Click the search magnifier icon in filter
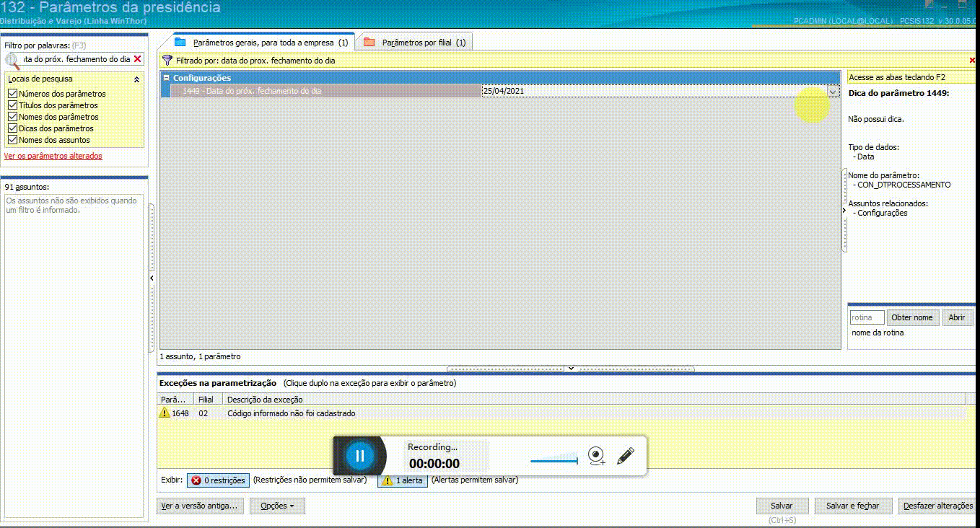 pos(12,60)
